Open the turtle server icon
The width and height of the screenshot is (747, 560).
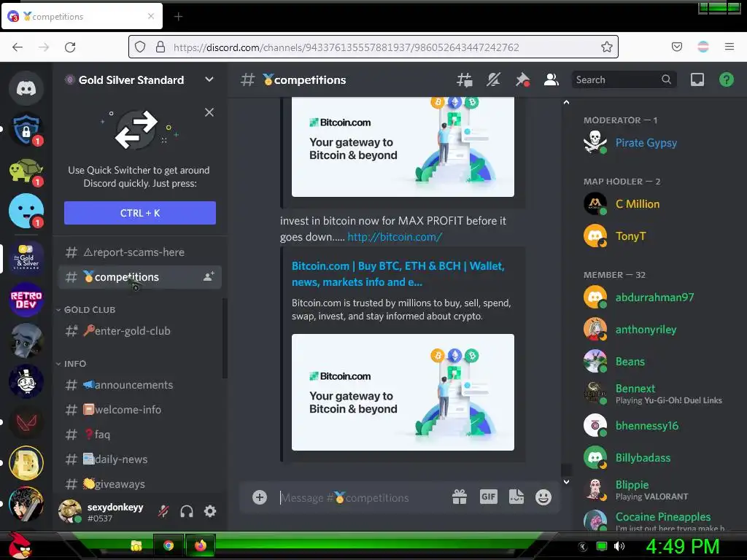pyautogui.click(x=26, y=171)
